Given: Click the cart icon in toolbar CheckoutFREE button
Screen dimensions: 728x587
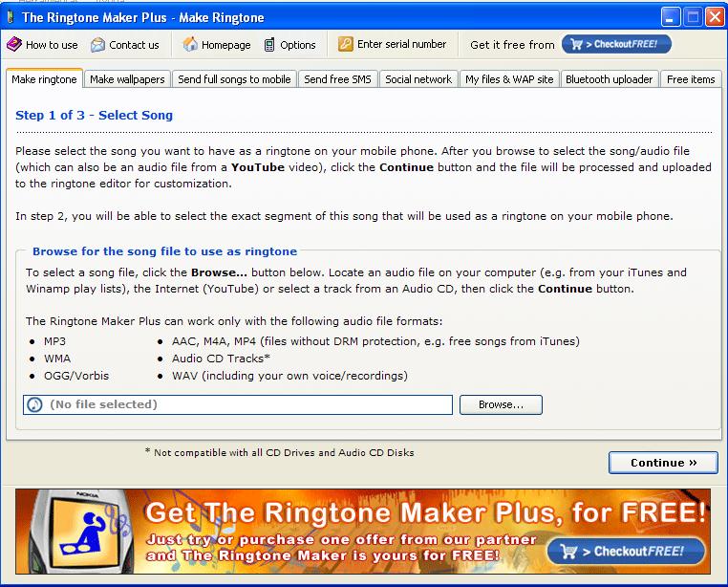Looking at the screenshot, I should tap(576, 44).
